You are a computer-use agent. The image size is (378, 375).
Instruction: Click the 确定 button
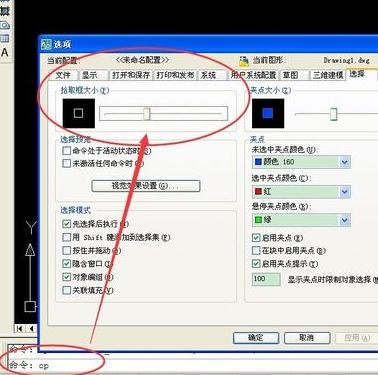coord(256,338)
